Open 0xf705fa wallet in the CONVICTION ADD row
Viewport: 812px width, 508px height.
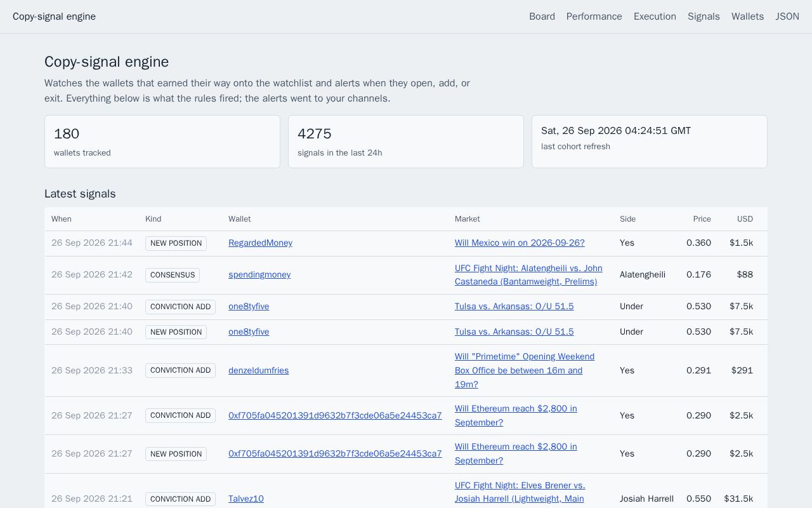pyautogui.click(x=335, y=416)
